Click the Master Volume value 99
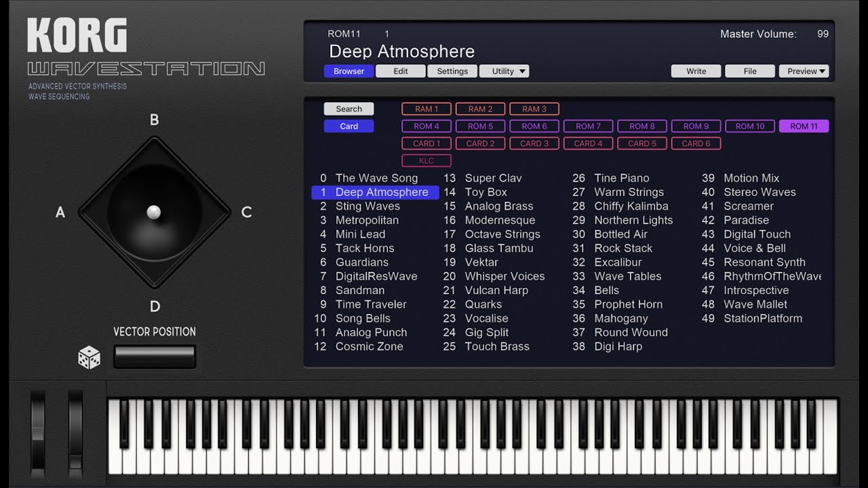This screenshot has height=488, width=868. (x=823, y=34)
